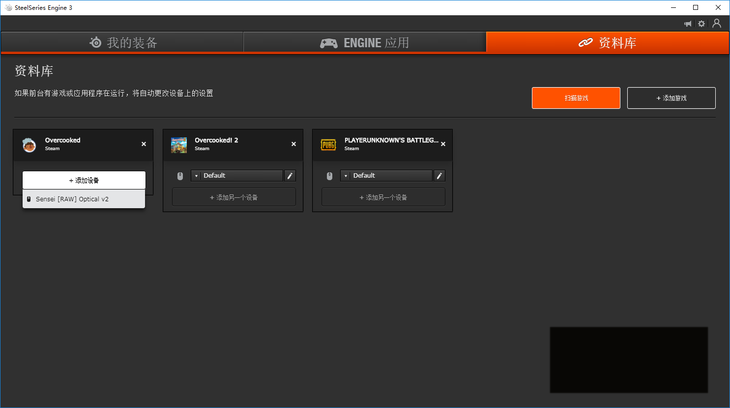Edit the Default config of PUBG
730x408 pixels.
(439, 176)
